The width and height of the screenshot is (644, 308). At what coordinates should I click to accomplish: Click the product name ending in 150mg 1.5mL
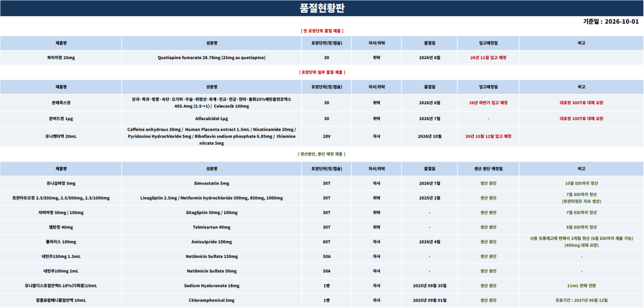point(61,257)
